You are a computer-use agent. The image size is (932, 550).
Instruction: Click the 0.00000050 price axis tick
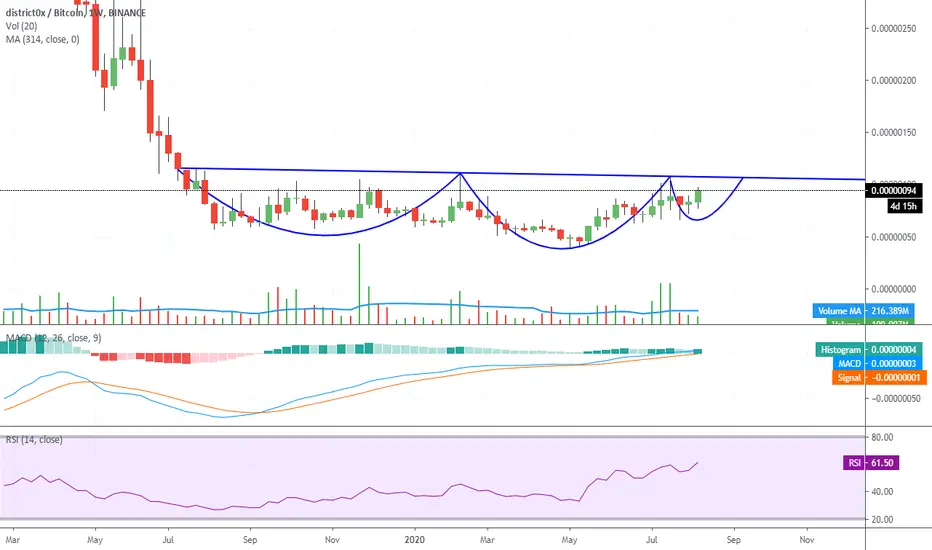894,237
